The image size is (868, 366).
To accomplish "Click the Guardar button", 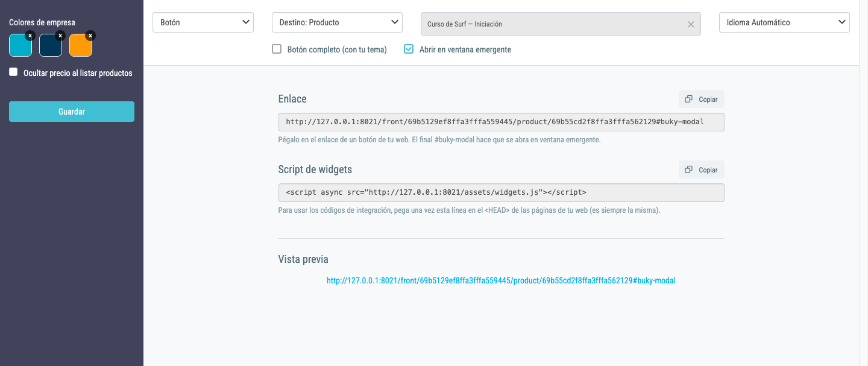I will point(72,112).
